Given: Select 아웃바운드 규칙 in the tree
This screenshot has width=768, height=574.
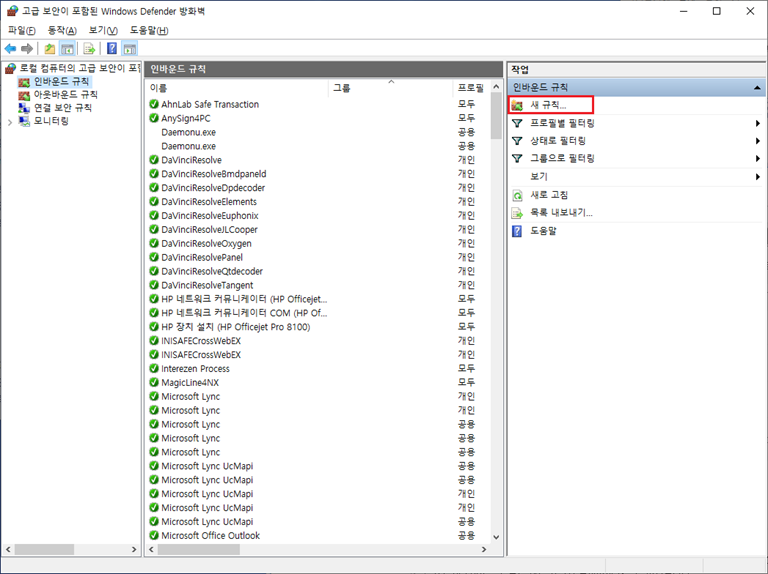Looking at the screenshot, I should click(x=66, y=95).
